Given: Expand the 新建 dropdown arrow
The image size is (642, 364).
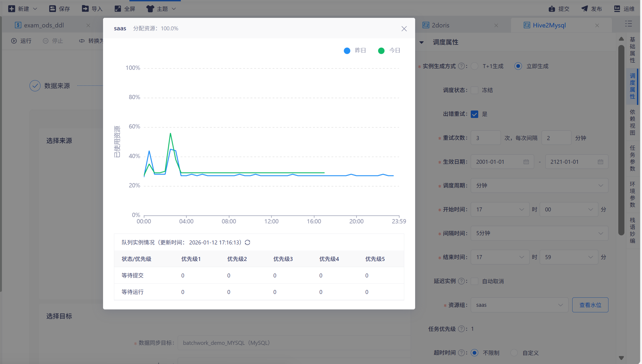Looking at the screenshot, I should coord(35,9).
